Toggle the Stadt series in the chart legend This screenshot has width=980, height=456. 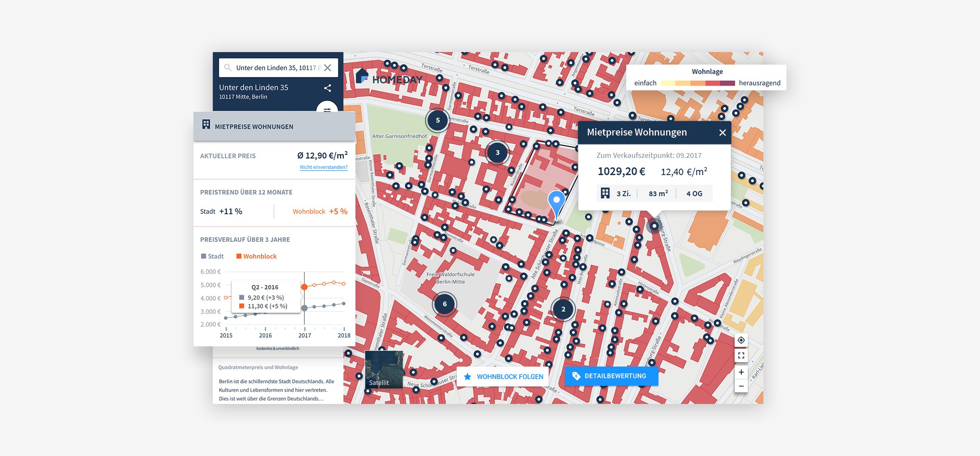[x=211, y=256]
